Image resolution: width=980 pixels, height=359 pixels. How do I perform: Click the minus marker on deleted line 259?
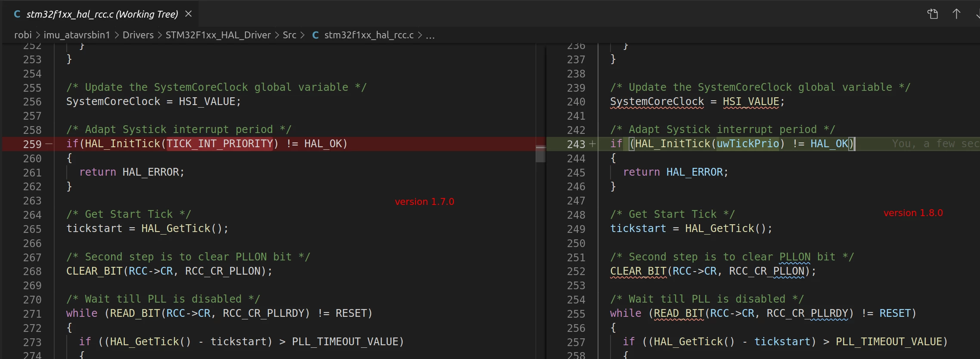click(x=49, y=144)
